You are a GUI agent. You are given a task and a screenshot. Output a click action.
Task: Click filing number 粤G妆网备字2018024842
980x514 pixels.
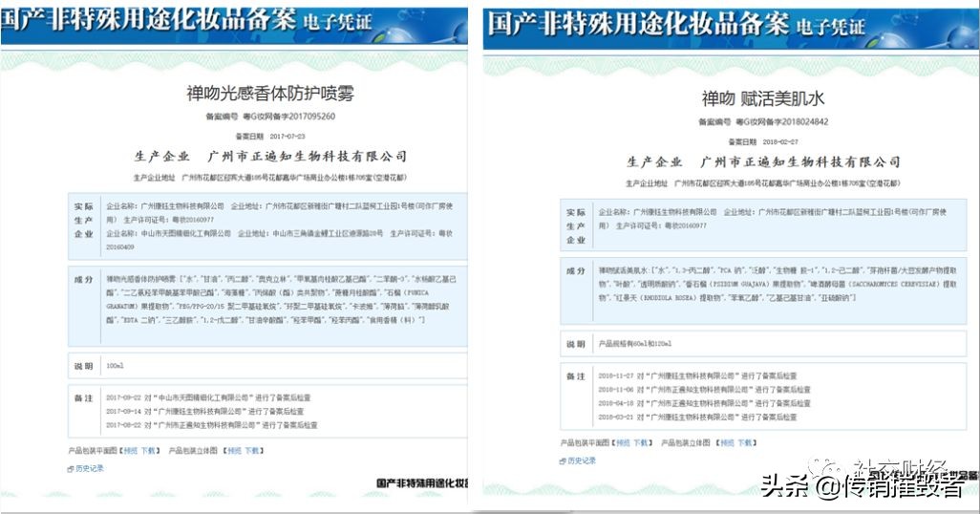point(782,122)
